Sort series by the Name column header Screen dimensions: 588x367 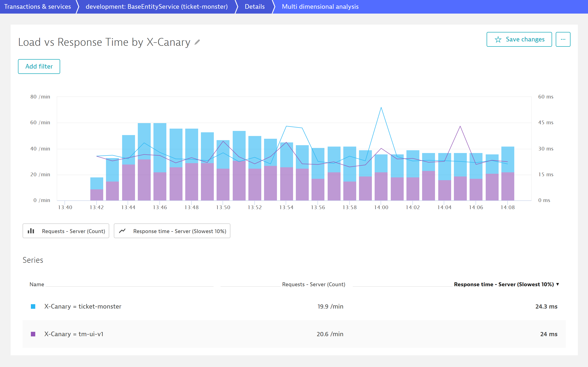point(37,284)
